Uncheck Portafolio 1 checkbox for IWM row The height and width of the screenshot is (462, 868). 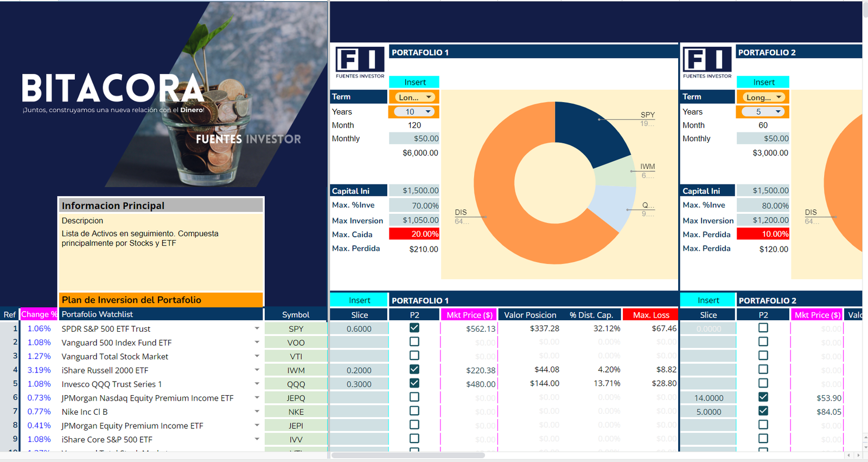coord(414,369)
